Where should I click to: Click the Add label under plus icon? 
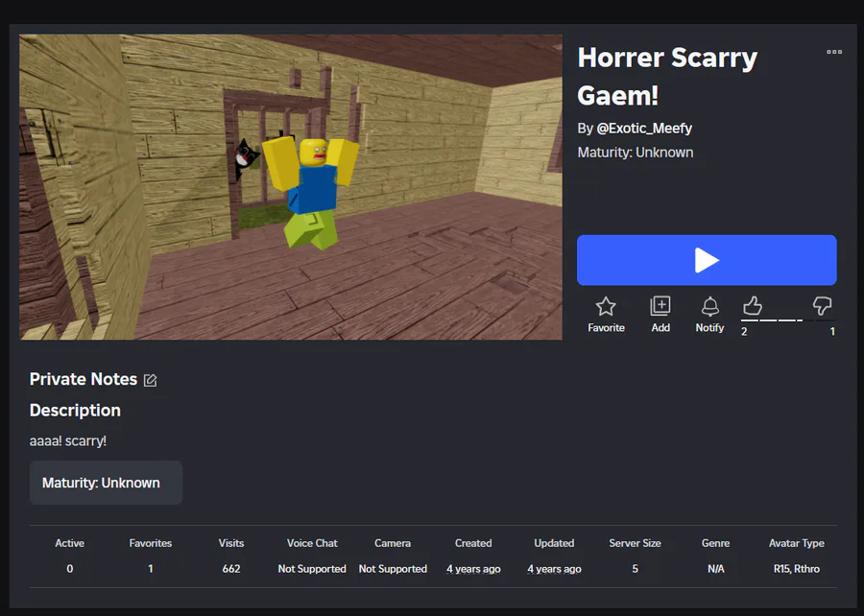coord(660,327)
